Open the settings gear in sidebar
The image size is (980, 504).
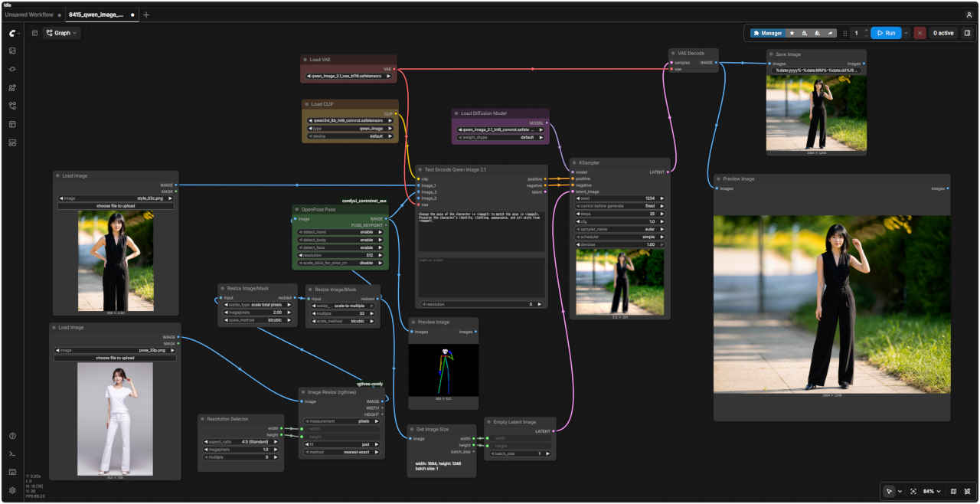pos(12,490)
